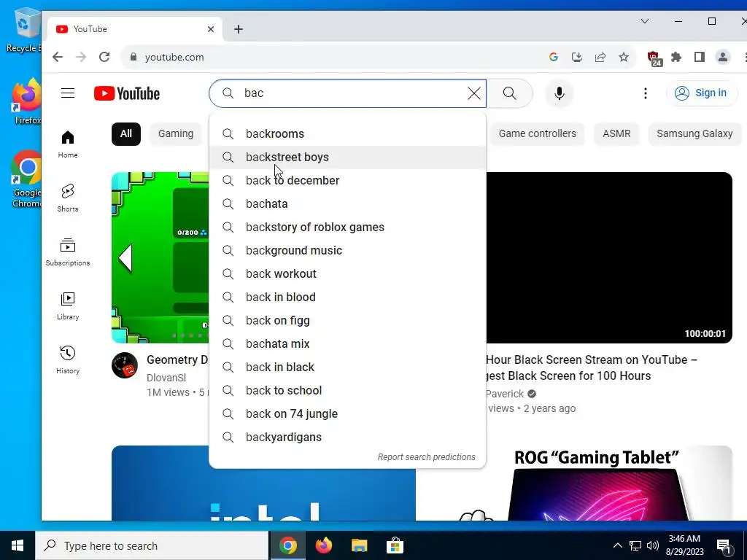Open the red shield extension with badge 24
This screenshot has height=560, width=747.
point(654,58)
